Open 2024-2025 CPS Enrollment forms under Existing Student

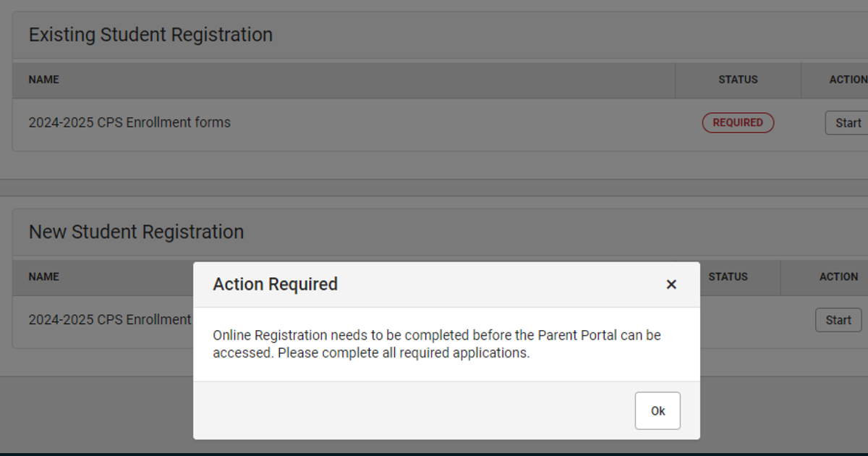[x=129, y=122]
